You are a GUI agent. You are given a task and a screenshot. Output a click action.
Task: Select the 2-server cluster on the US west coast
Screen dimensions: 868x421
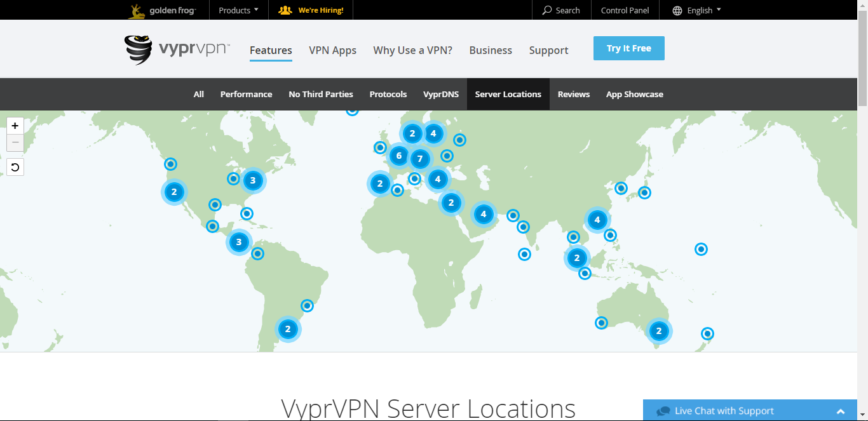pyautogui.click(x=174, y=192)
